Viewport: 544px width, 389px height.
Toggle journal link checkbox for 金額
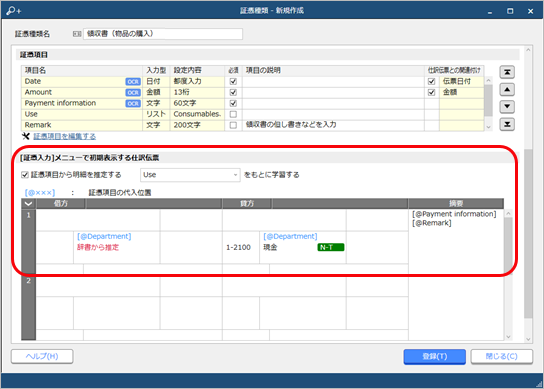[x=431, y=92]
